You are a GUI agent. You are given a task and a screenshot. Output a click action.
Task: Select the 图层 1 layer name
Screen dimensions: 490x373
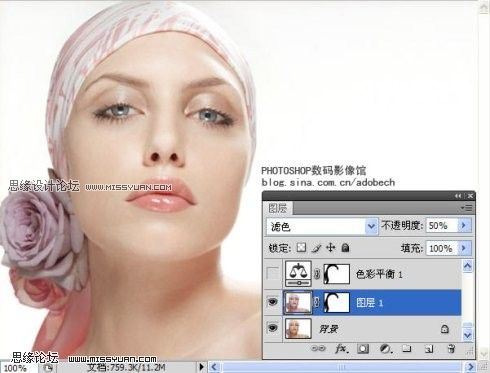pyautogui.click(x=369, y=303)
